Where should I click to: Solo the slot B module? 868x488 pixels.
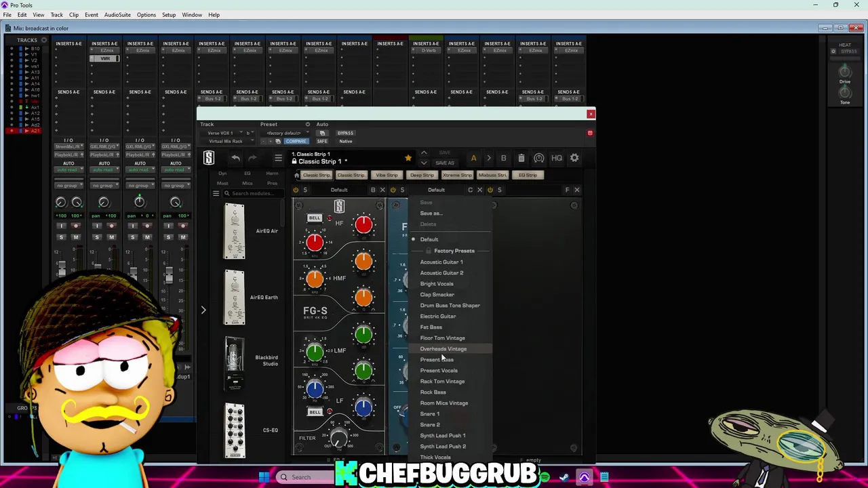[x=305, y=190]
